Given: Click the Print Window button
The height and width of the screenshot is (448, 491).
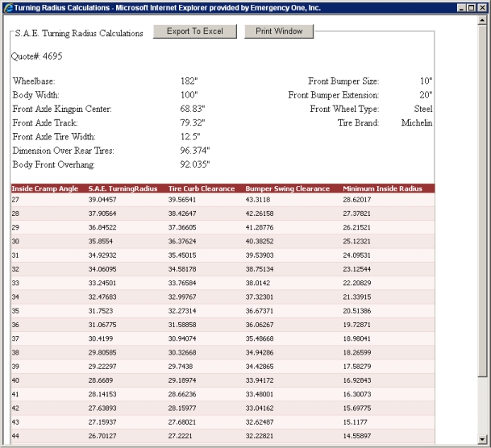Looking at the screenshot, I should (x=279, y=31).
